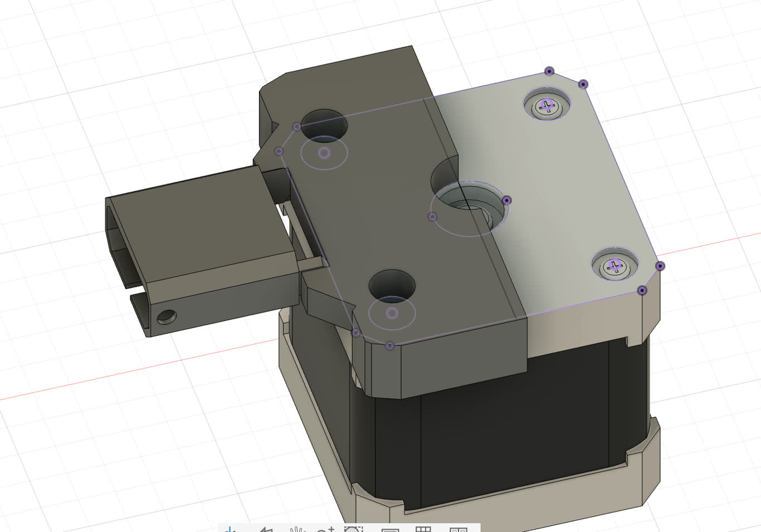Pick the sketch point right of the topmost corner
The image size is (761, 532).
pos(583,84)
